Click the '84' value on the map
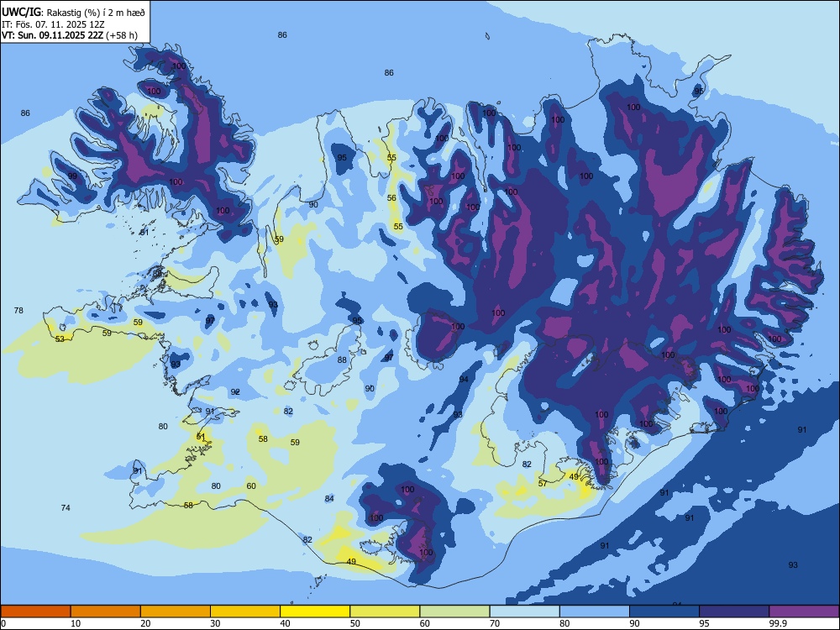This screenshot has width=840, height=630. [x=329, y=499]
